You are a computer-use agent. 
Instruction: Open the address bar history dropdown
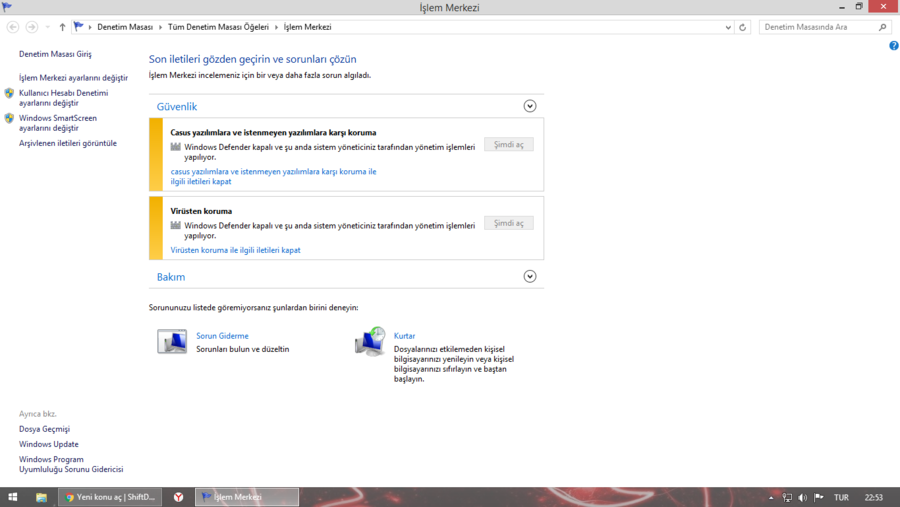pyautogui.click(x=728, y=27)
